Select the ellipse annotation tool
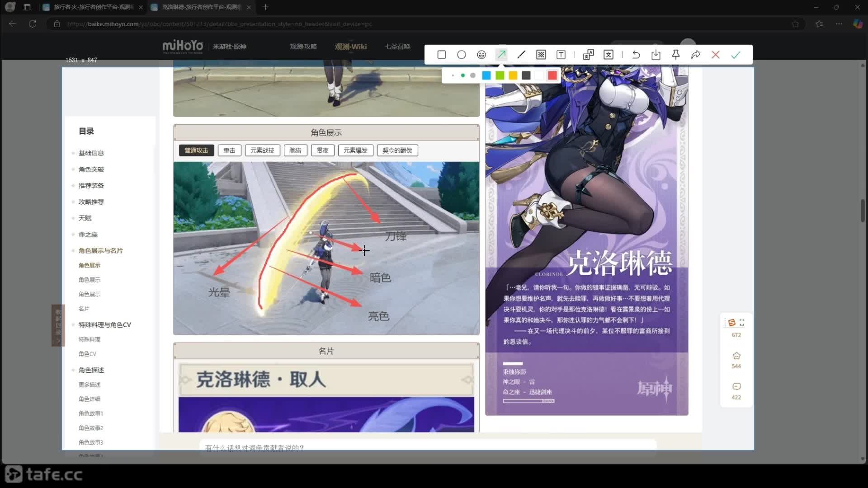The image size is (868, 488). [x=461, y=55]
